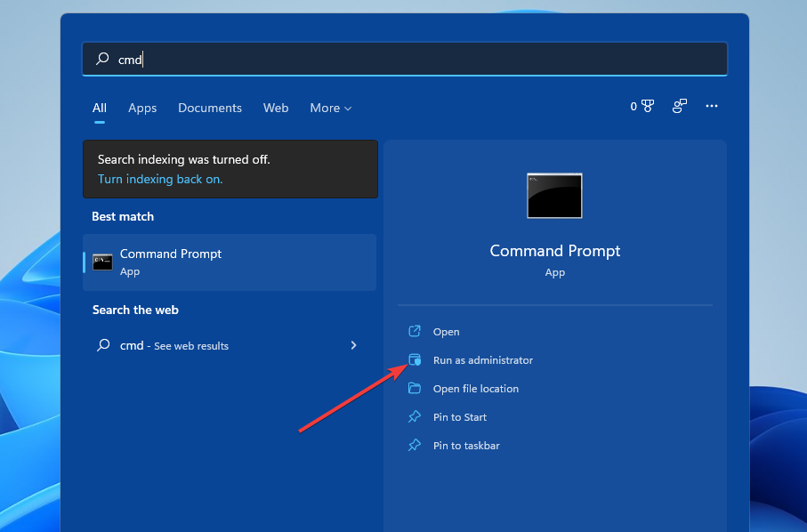
Task: Click the Pin to Start pin icon
Action: [415, 416]
